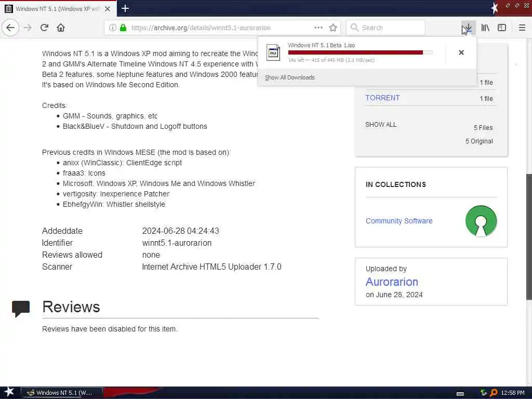Open the Start menu star button
Screen dimensions: 532x399
coord(9,392)
